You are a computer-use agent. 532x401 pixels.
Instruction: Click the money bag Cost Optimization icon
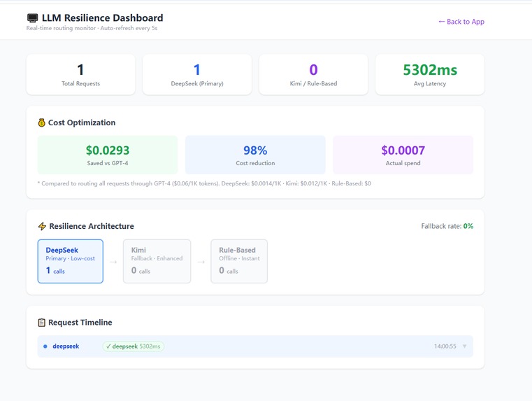(x=41, y=122)
